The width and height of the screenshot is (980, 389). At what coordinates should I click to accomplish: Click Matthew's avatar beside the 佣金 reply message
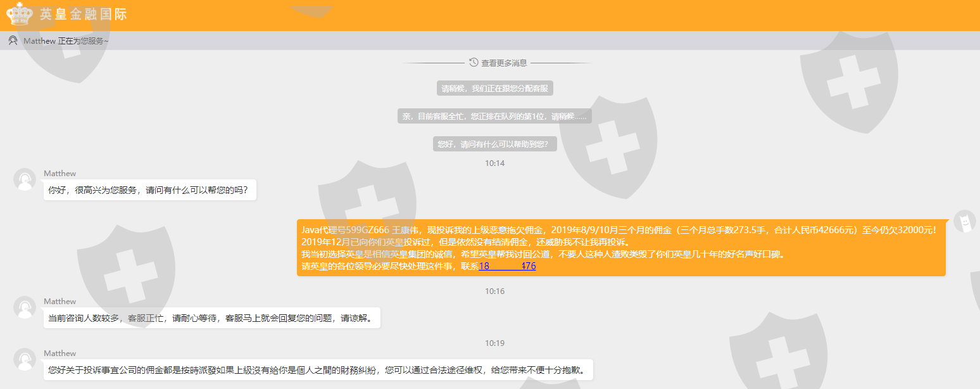[24, 359]
